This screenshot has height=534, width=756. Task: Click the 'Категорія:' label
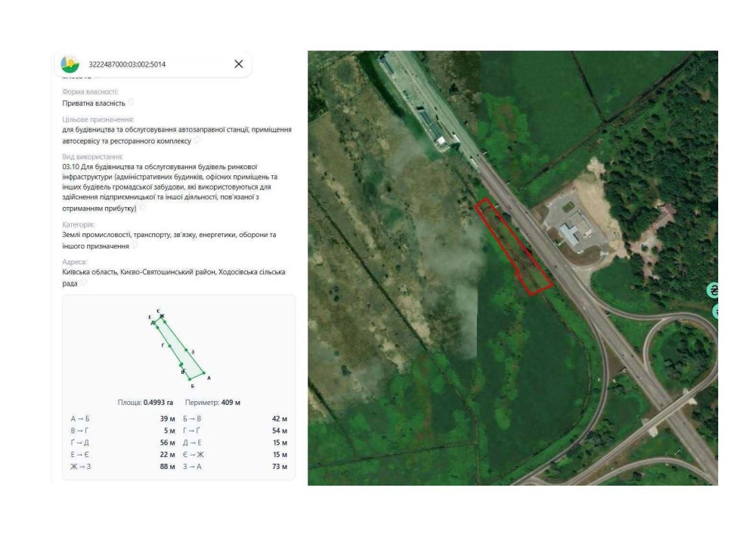pyautogui.click(x=78, y=224)
